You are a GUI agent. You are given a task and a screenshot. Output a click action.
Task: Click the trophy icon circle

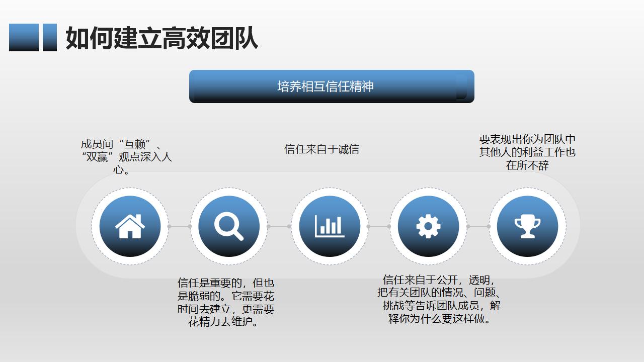(x=527, y=226)
